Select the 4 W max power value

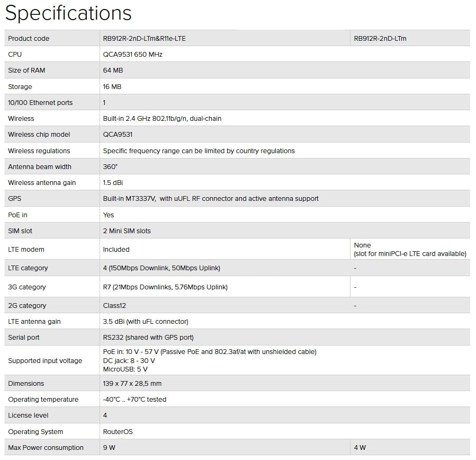tap(360, 448)
